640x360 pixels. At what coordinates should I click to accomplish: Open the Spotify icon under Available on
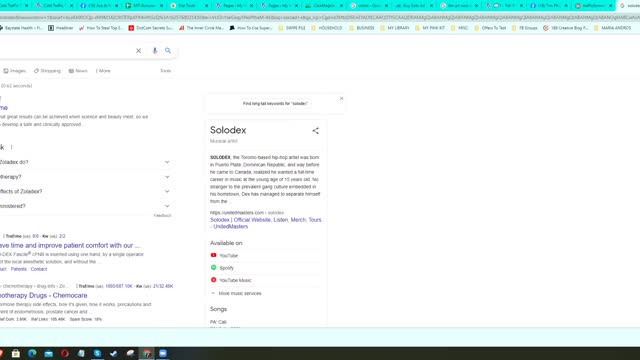(213, 268)
